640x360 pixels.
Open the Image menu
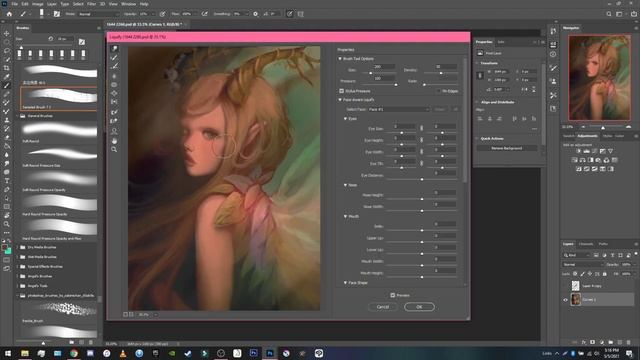click(x=38, y=4)
